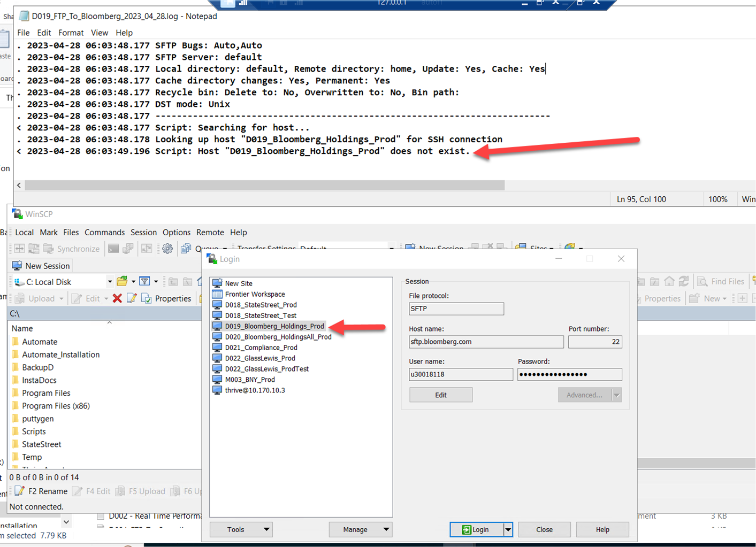Click the Edit button in Session panel

coord(440,395)
